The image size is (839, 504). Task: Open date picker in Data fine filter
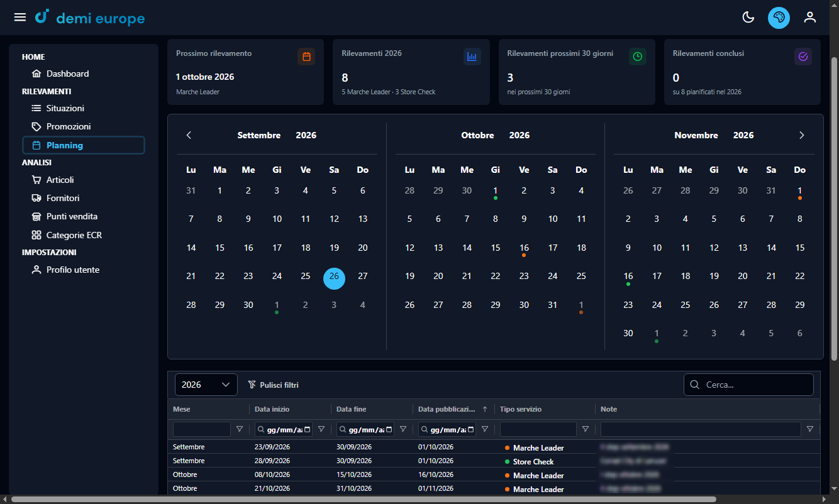pos(389,430)
